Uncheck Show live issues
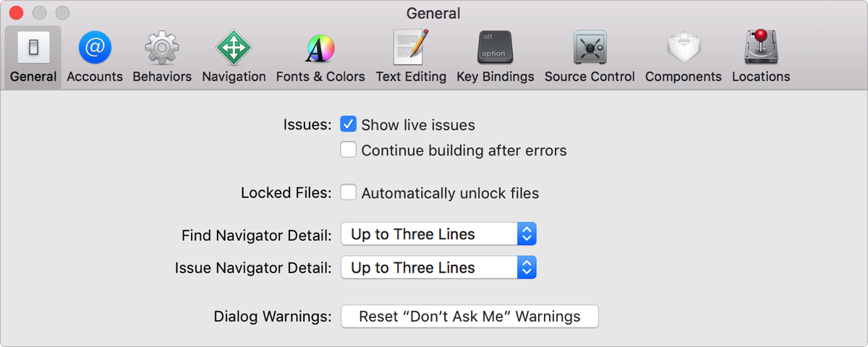 pos(349,124)
